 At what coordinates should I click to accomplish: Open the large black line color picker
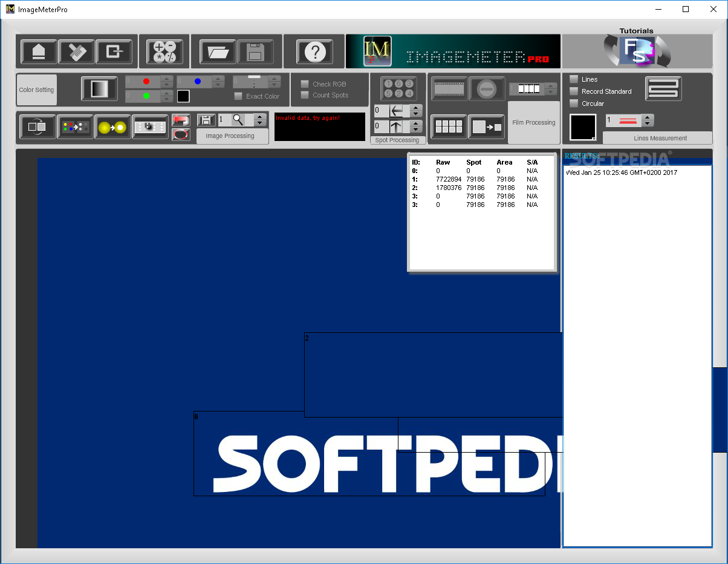(x=583, y=127)
